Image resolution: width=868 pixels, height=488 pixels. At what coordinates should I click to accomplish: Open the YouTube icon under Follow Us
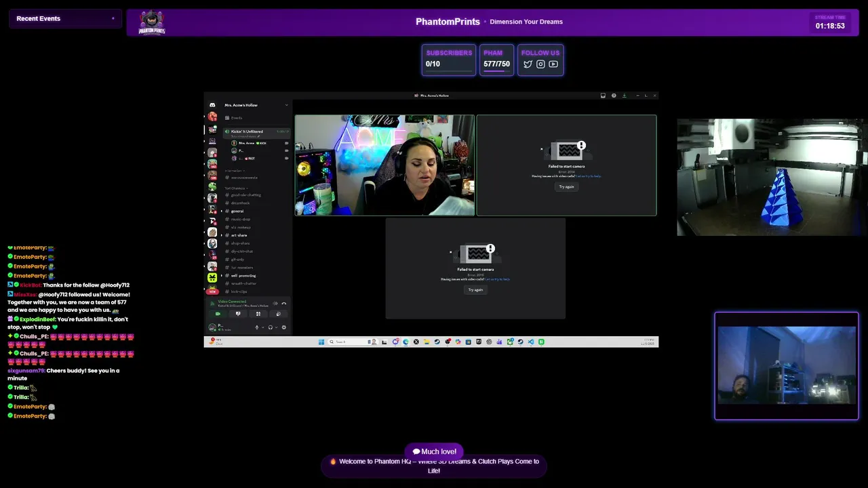tap(553, 64)
